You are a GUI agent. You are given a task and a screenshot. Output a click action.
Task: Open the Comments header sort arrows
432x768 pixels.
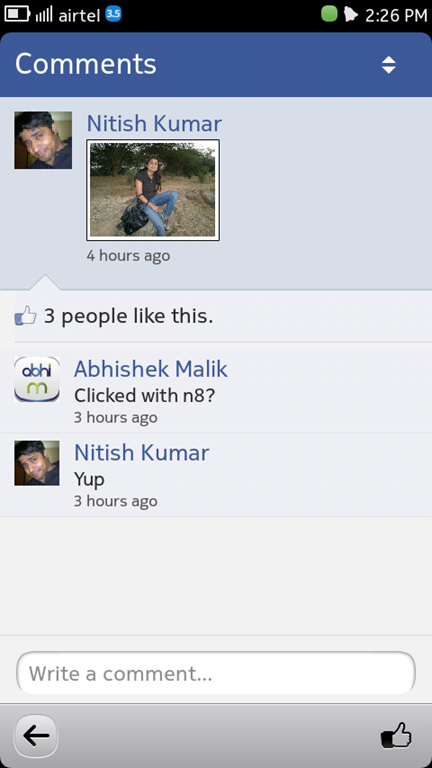point(388,65)
